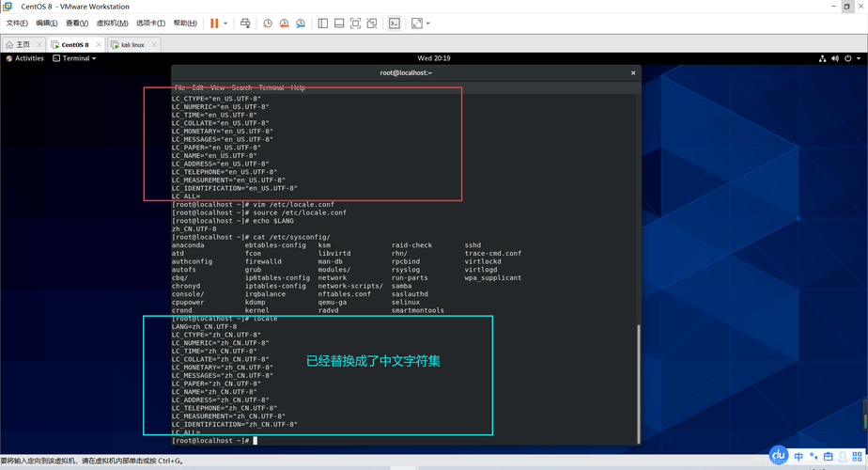
Task: Click the GNOME power icon
Action: pos(847,58)
